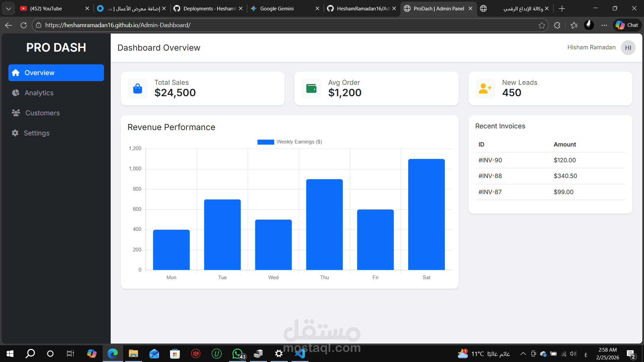Click the browser back navigation arrow
This screenshot has height=362, width=644.
pyautogui.click(x=8, y=25)
